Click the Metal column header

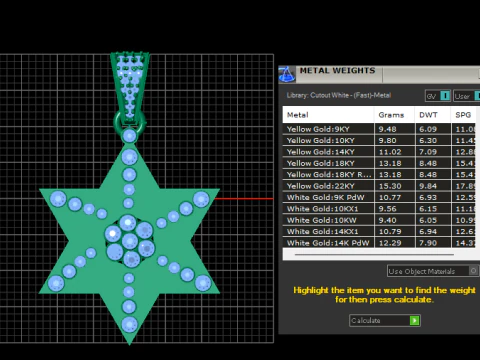point(328,115)
